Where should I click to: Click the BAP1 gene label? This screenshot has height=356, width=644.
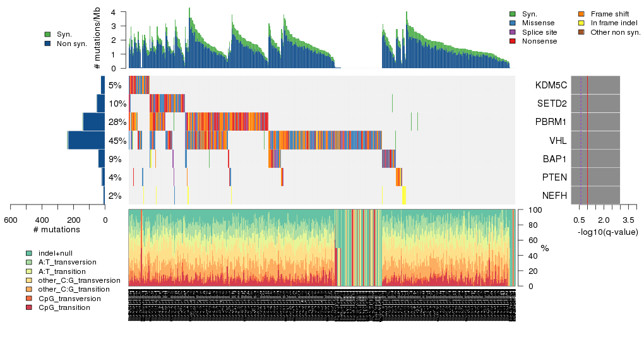[553, 159]
